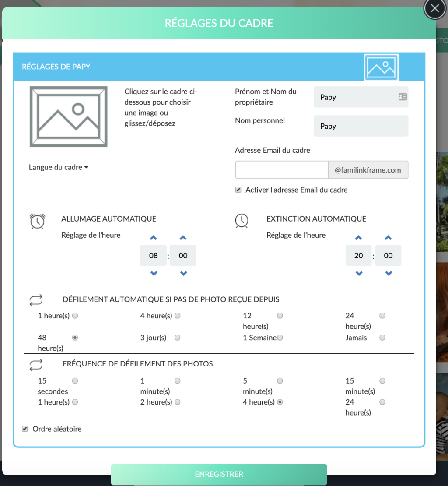Click the alarm clock icon for Allumage automatique
The width and height of the screenshot is (448, 486).
click(x=38, y=221)
